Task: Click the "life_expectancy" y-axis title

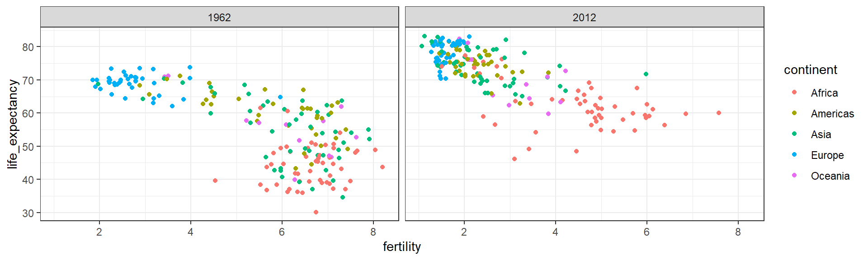Action: pos(13,124)
